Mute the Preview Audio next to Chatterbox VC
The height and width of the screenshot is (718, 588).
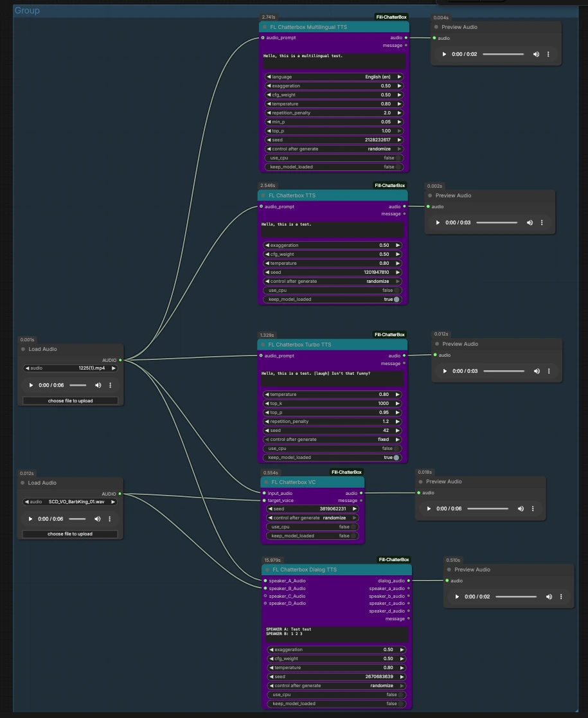pyautogui.click(x=521, y=508)
